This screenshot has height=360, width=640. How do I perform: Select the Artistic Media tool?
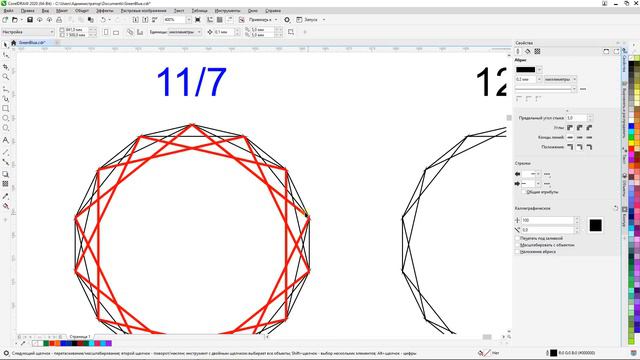pyautogui.click(x=5, y=98)
